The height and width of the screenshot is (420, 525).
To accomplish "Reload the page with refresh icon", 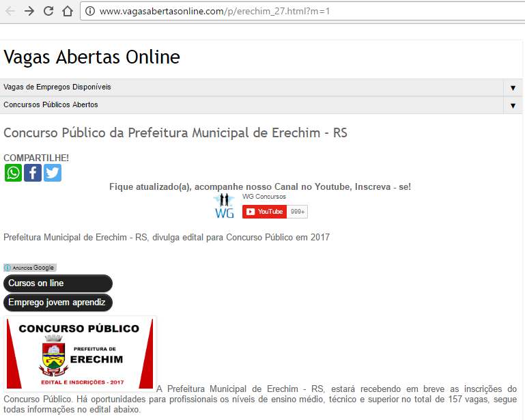I will click(48, 11).
